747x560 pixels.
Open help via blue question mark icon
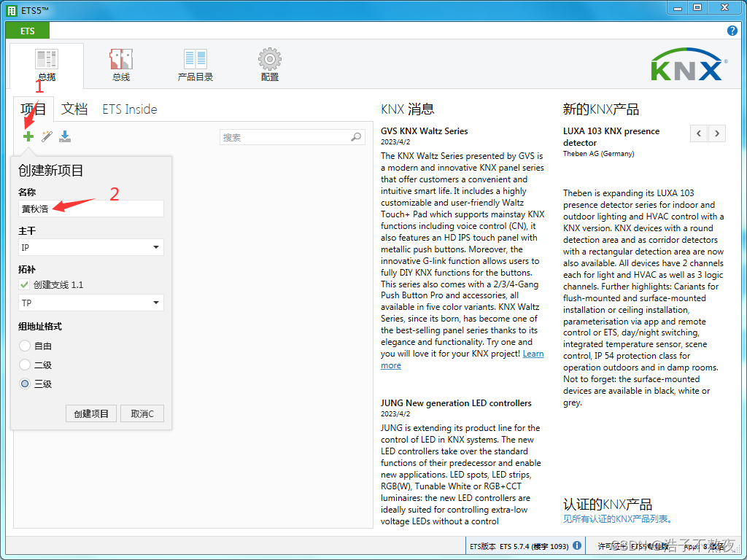coord(732,31)
